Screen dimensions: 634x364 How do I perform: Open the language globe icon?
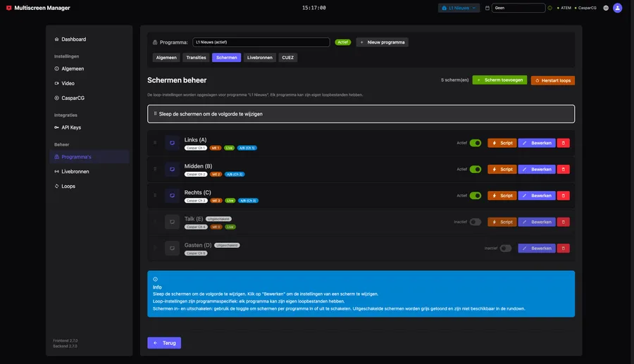tap(606, 8)
